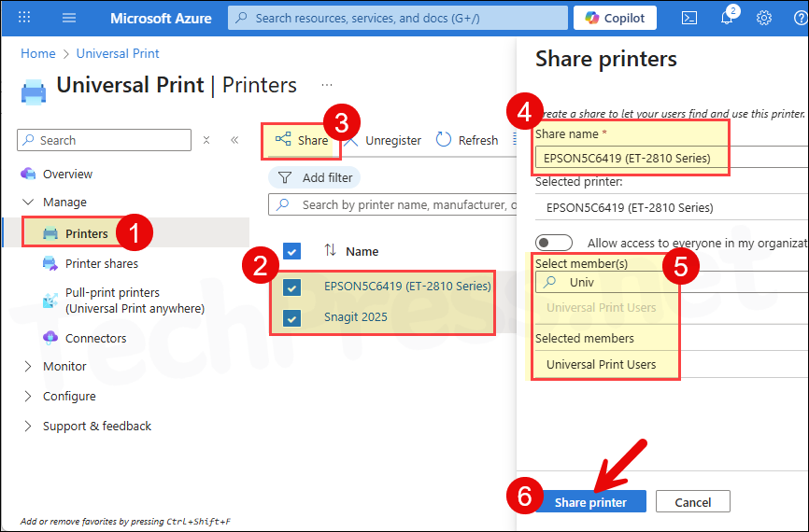Collapse the Manage section
The image size is (809, 532).
28,203
